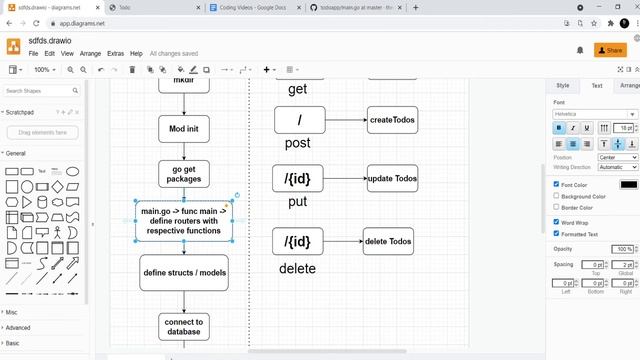Align text to bottom vertically
640x360 pixels.
pos(632,144)
